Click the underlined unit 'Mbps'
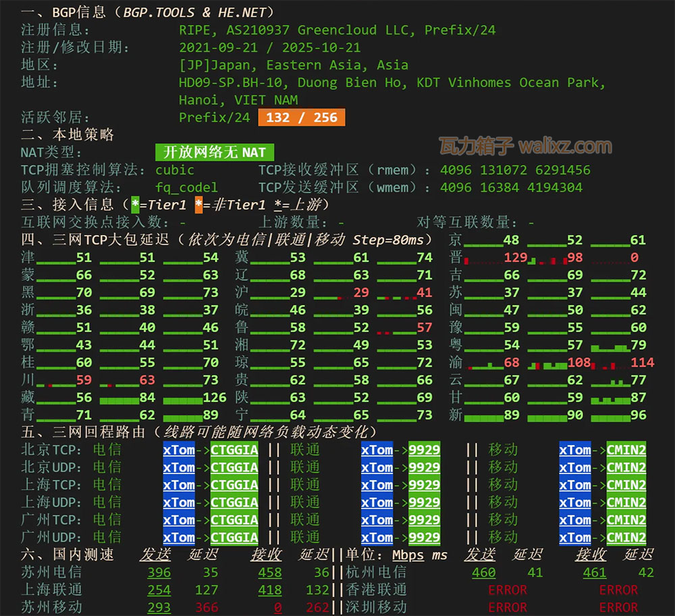Image resolution: width=675 pixels, height=616 pixels. click(x=408, y=555)
